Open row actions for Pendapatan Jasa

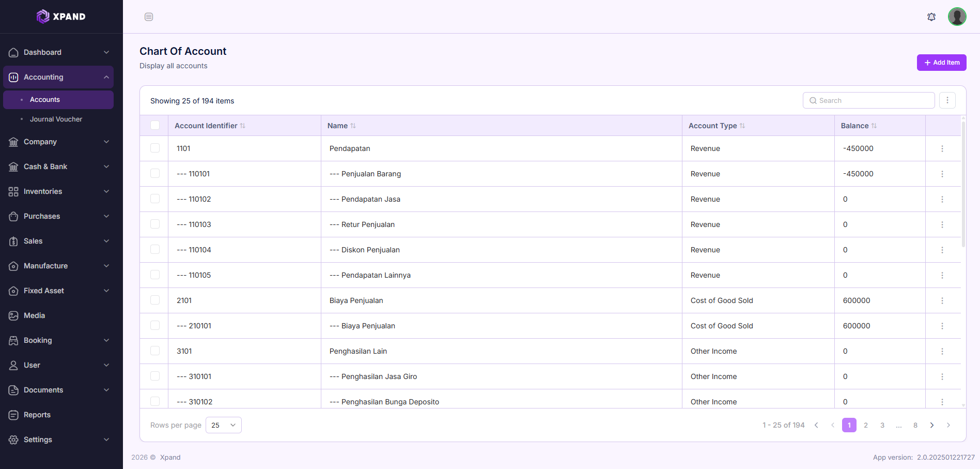942,199
